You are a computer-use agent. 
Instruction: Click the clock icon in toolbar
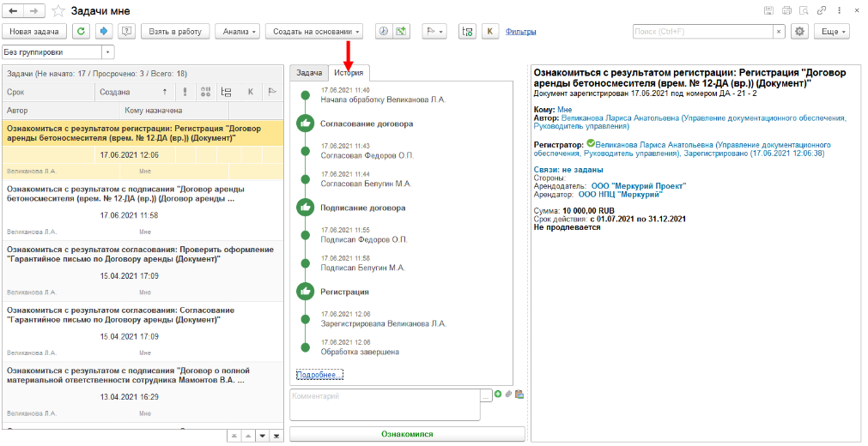383,32
